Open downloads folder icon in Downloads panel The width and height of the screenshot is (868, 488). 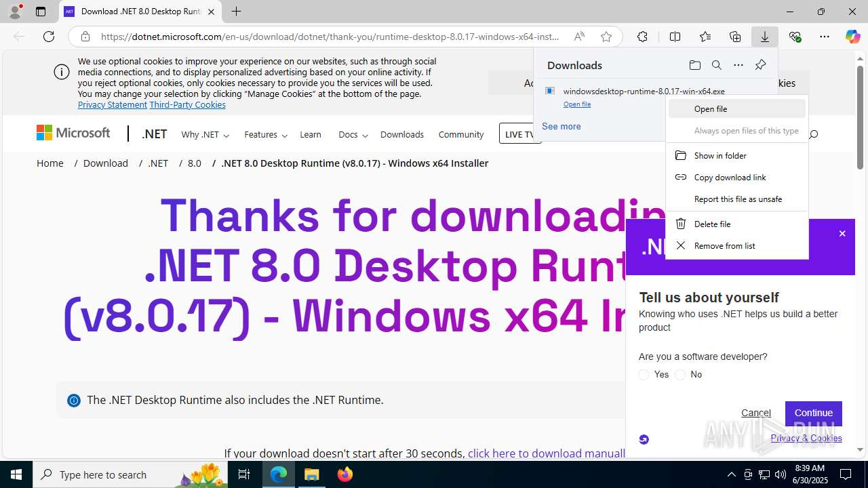pyautogui.click(x=694, y=65)
